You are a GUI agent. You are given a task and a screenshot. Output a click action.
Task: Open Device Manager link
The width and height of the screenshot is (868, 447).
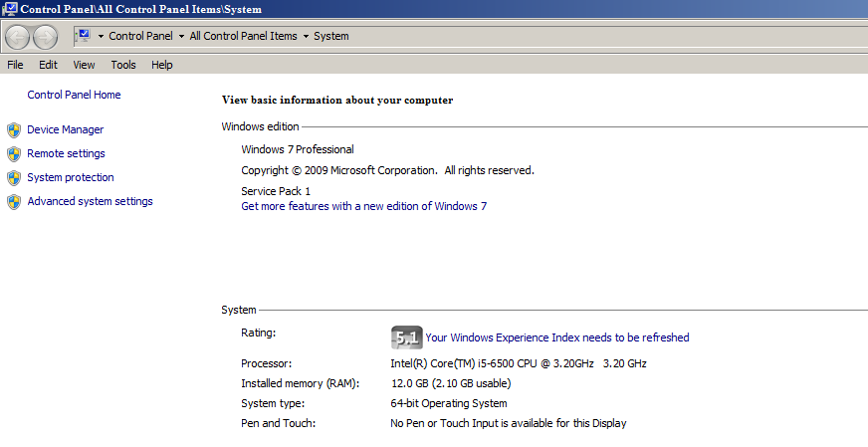tap(66, 129)
